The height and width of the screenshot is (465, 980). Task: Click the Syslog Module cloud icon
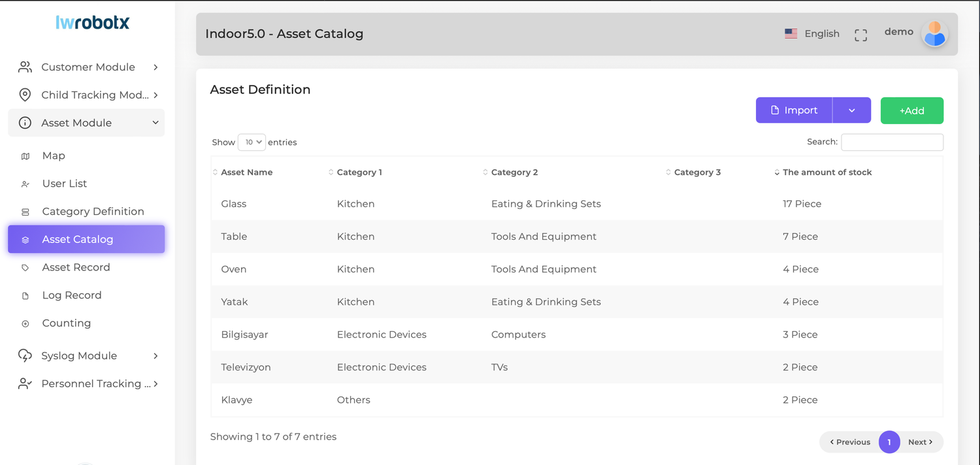[x=25, y=355]
